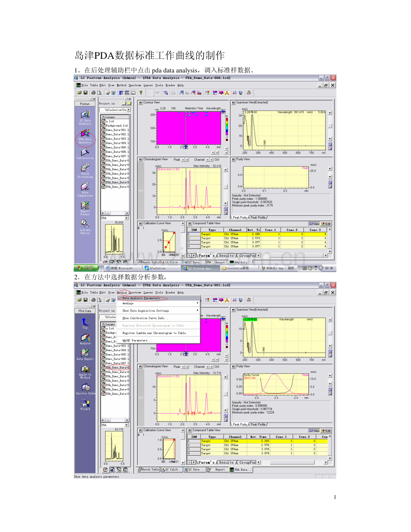
Task: Select Show Calibration Curve Info menu item
Action: (145, 318)
